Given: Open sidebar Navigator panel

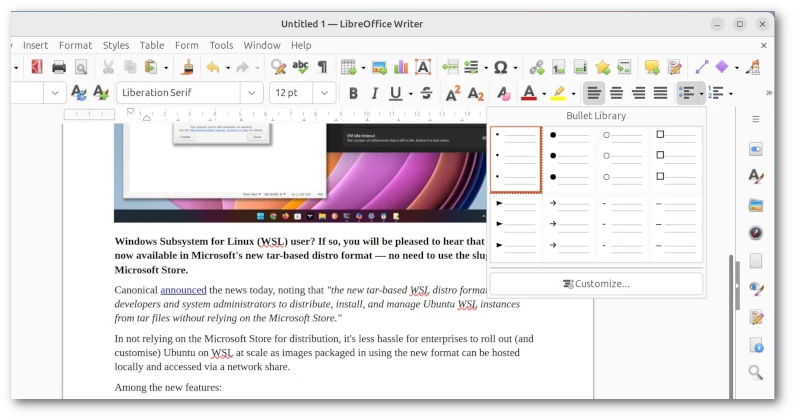Looking at the screenshot, I should click(756, 233).
